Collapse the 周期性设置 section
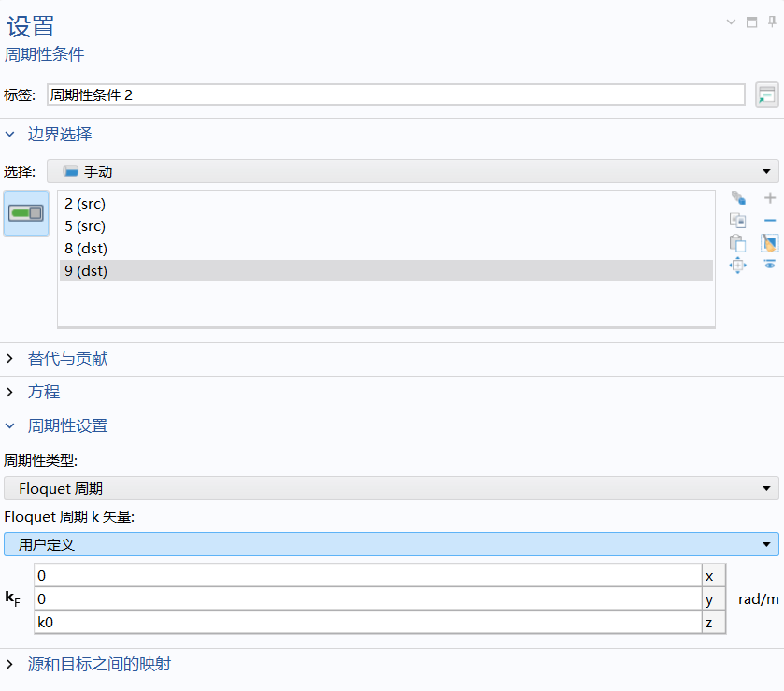The height and width of the screenshot is (691, 784). coord(10,425)
